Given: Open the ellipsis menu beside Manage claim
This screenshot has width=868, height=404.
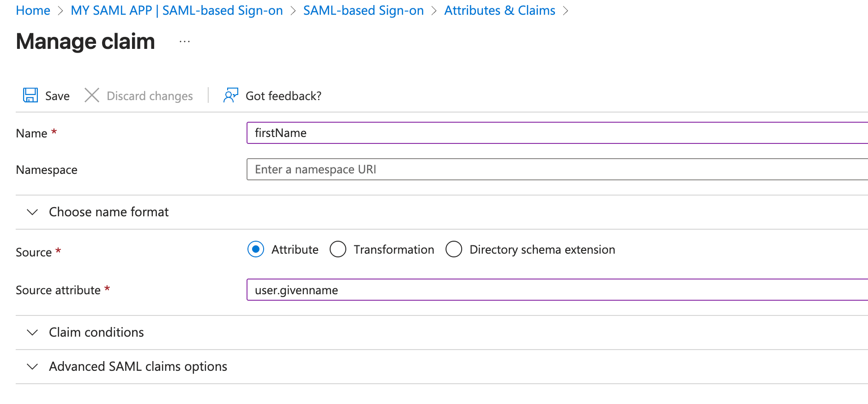Looking at the screenshot, I should coord(185,42).
